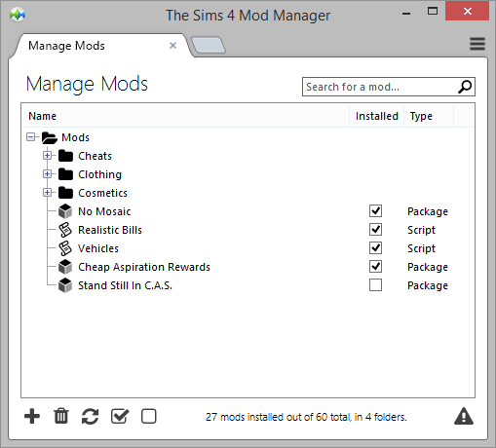
Task: Collapse the Mods root folder
Action: (x=31, y=137)
